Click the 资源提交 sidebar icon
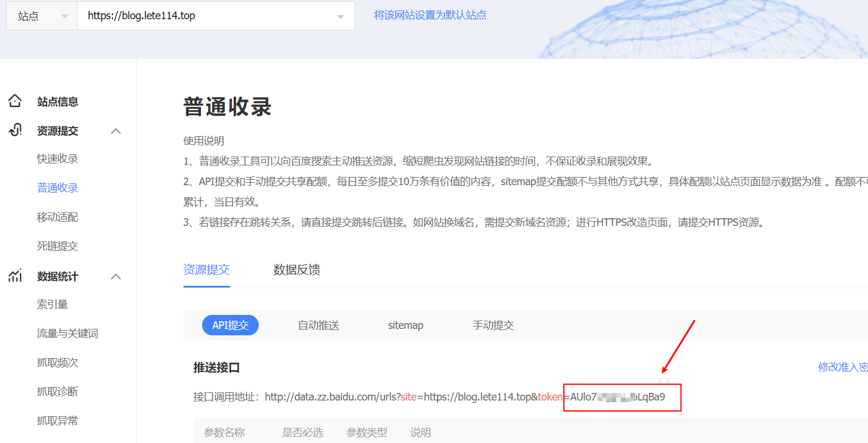This screenshot has height=443, width=868. tap(15, 130)
